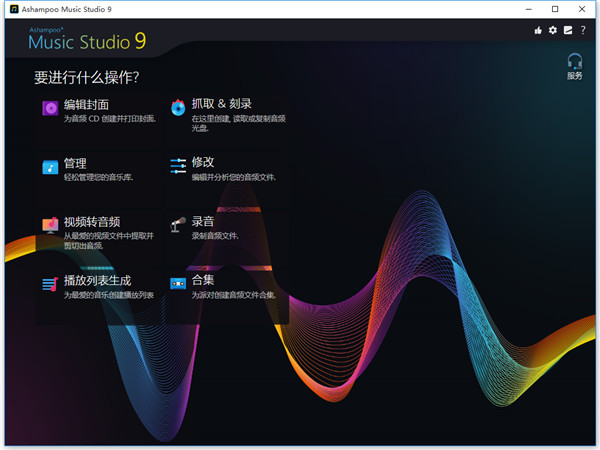This screenshot has width=600, height=450.
Task: Open the settings gear icon
Action: tap(553, 30)
